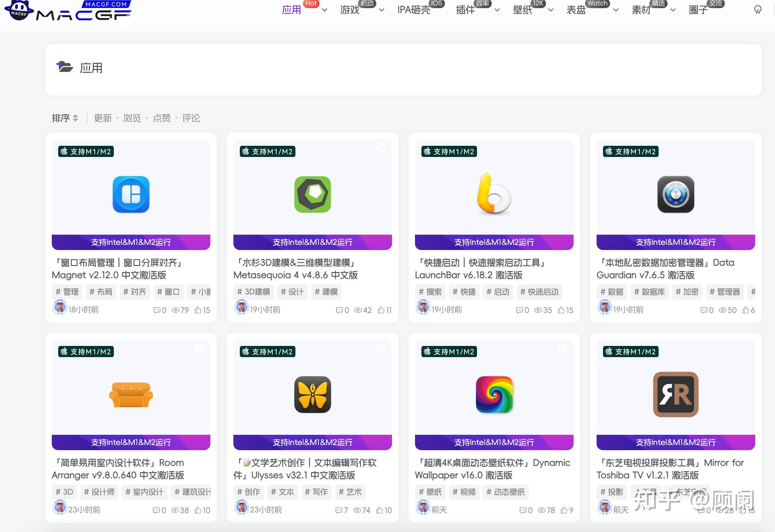Viewport: 775px width, 532px height.
Task: Open the Magnet v2.12.0 title link
Action: pyautogui.click(x=118, y=269)
